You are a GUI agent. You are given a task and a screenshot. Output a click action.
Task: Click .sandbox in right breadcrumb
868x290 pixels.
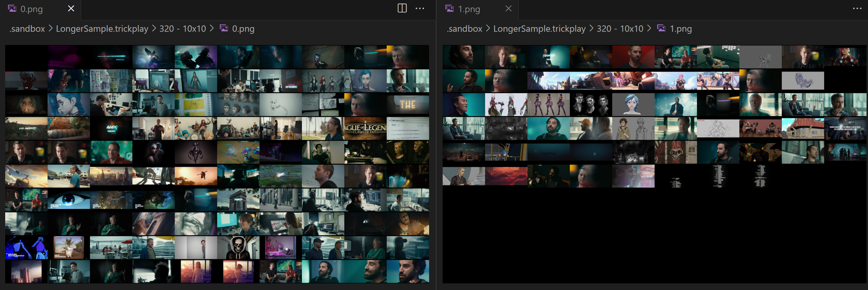(464, 29)
